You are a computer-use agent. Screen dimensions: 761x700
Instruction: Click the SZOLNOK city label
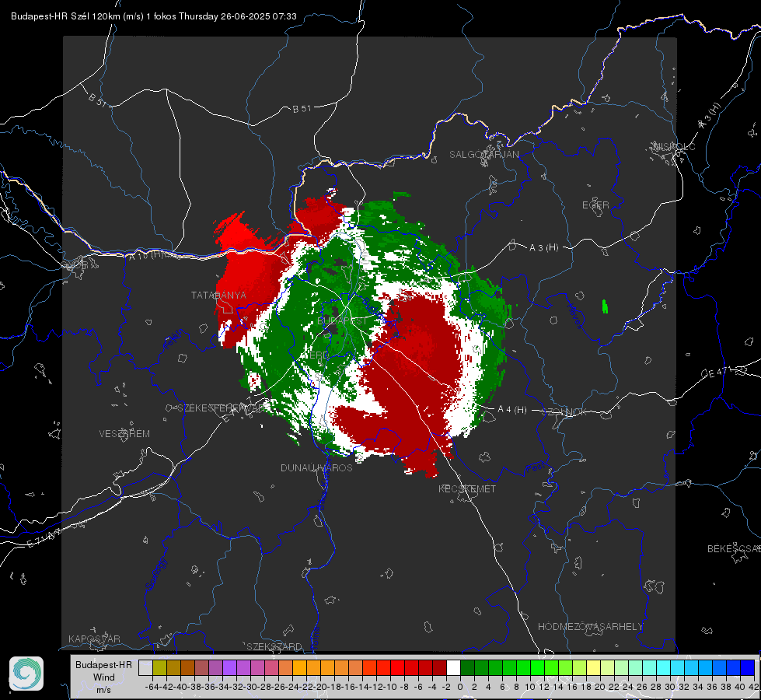tap(566, 412)
